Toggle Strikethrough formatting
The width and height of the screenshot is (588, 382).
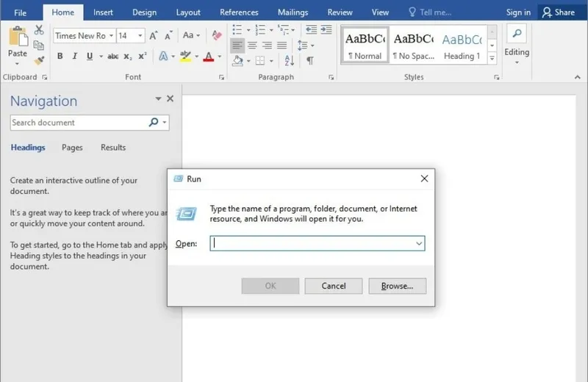113,57
